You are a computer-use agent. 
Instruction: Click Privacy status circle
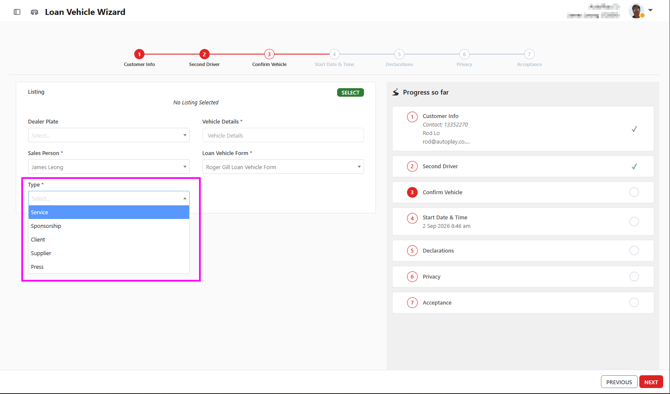point(634,276)
